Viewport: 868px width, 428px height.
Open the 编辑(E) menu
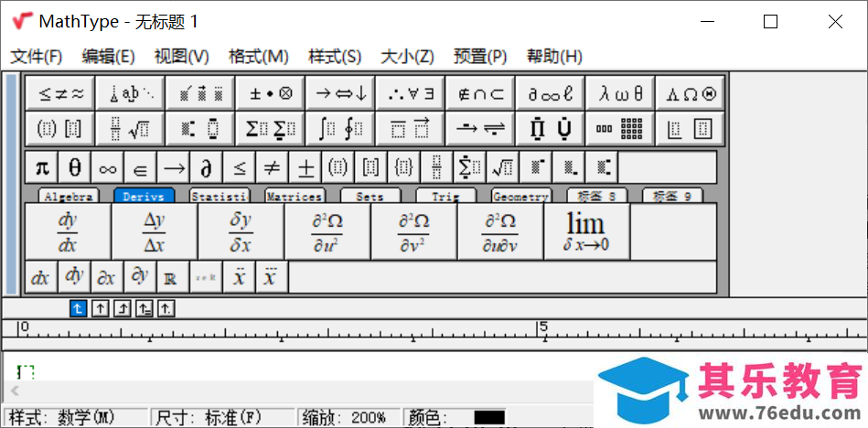pos(109,57)
